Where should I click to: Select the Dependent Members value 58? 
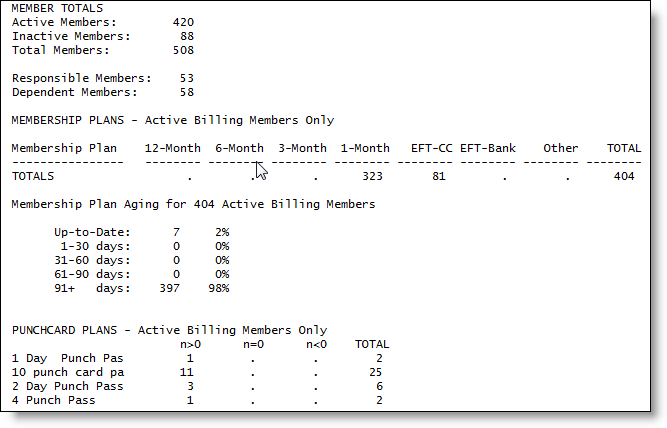pos(186,91)
